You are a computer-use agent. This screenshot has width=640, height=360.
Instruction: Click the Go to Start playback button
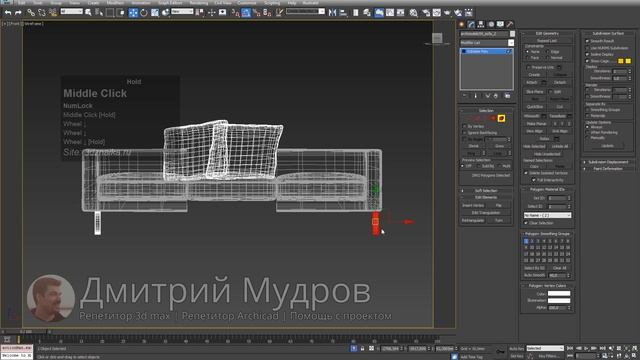click(x=570, y=348)
